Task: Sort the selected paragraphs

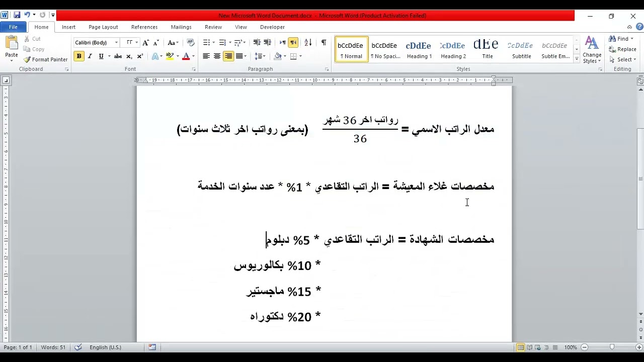Action: coord(308,43)
